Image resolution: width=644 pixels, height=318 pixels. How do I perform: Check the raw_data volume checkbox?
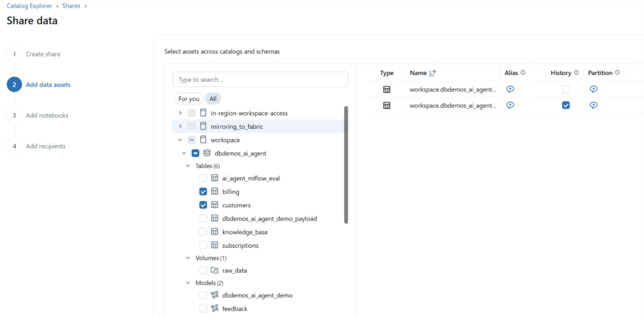coord(203,271)
